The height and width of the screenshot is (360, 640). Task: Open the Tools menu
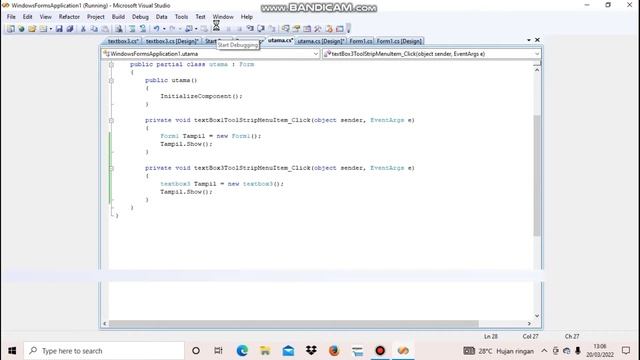[x=181, y=17]
